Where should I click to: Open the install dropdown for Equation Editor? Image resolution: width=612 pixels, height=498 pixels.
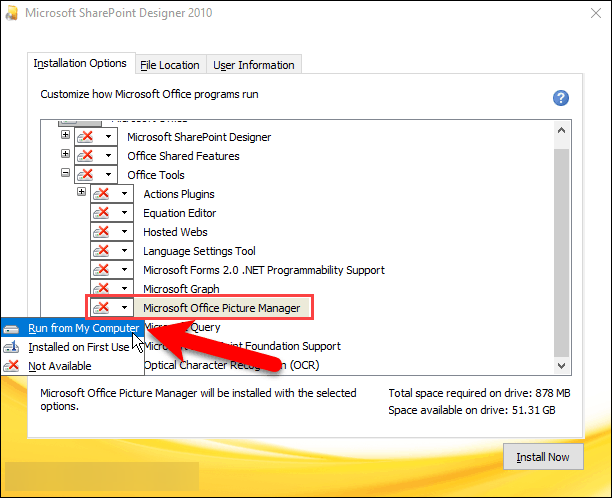[x=125, y=213]
